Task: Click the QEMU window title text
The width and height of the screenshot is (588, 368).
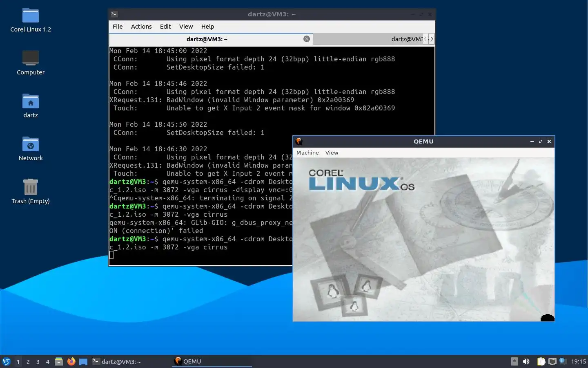Action: 423,141
